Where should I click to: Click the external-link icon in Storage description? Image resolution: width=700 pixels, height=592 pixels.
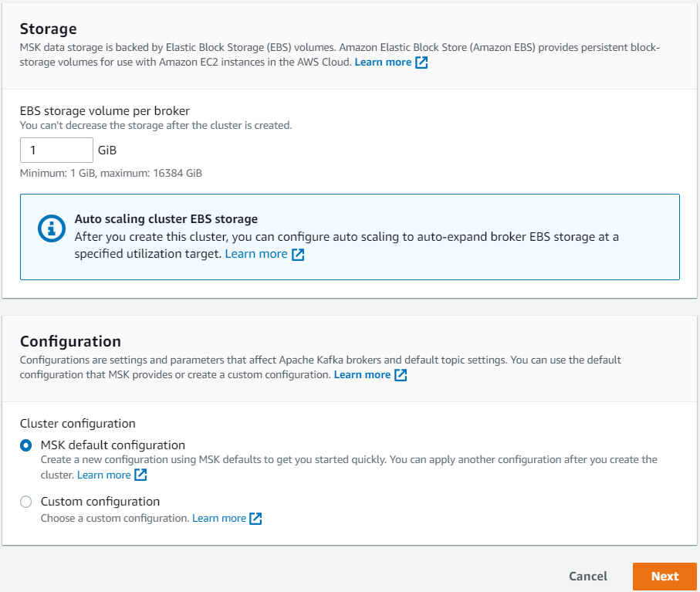[421, 63]
